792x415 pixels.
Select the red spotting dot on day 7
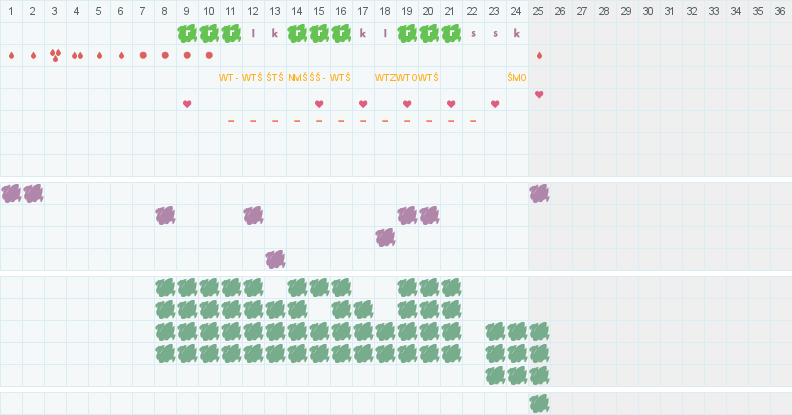point(143,55)
